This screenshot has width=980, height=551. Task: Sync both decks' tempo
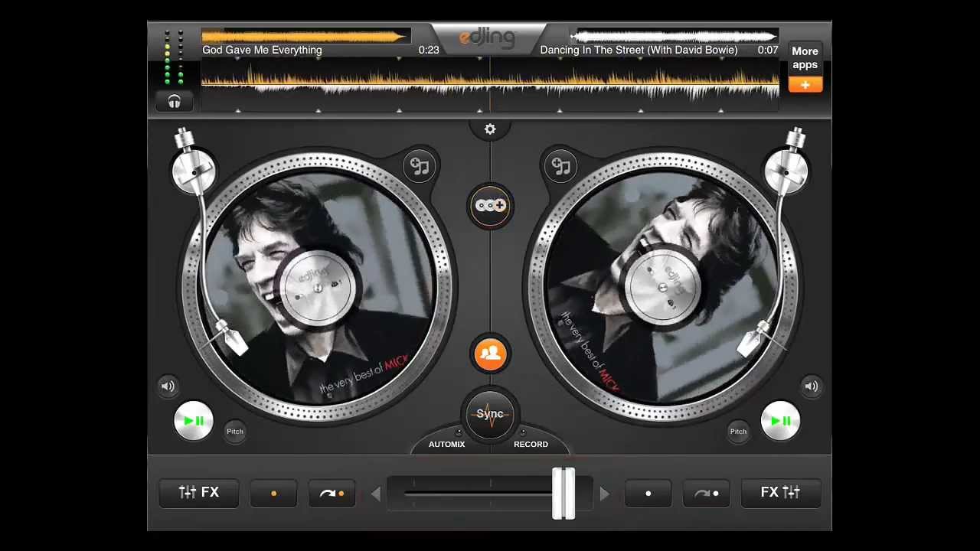(490, 415)
